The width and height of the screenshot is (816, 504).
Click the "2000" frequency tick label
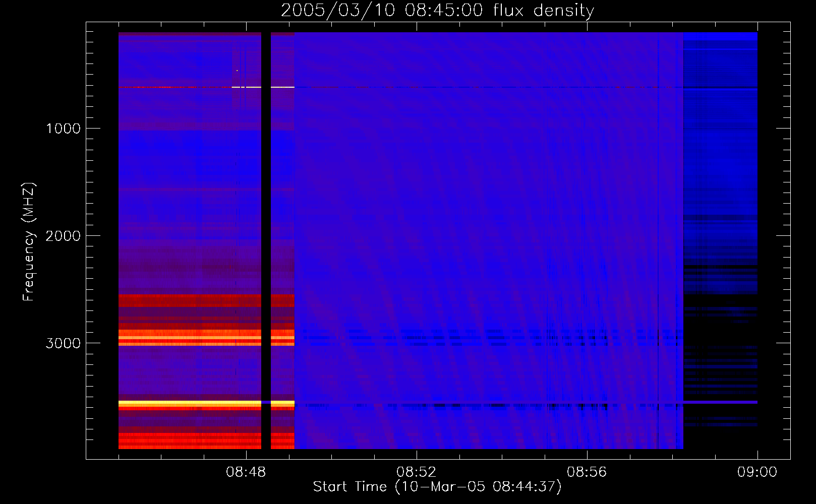tap(63, 236)
